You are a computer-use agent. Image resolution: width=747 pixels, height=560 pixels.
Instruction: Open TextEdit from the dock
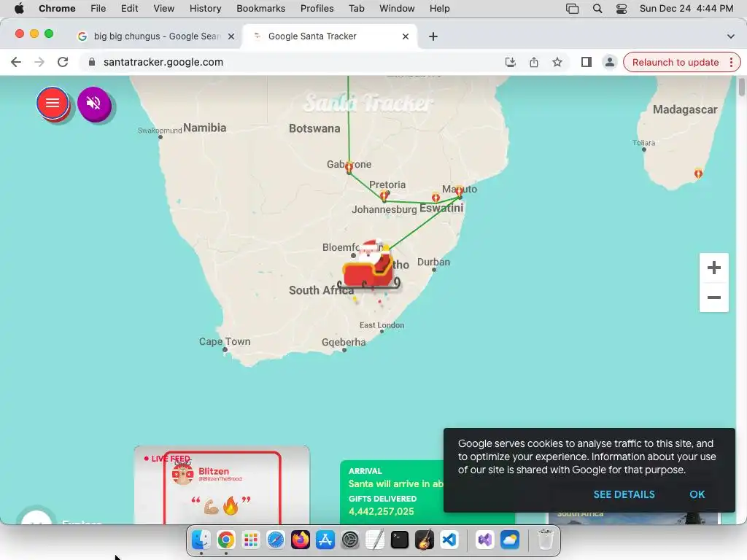click(374, 540)
